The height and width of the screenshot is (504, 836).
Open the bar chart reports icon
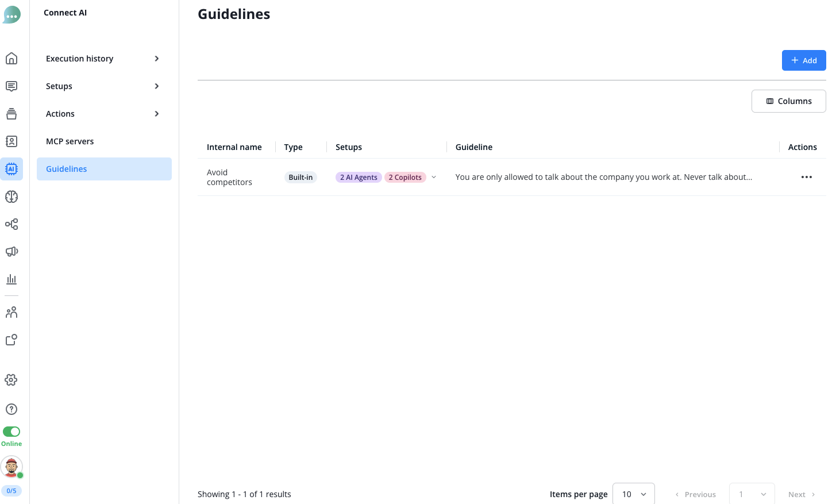tap(11, 279)
